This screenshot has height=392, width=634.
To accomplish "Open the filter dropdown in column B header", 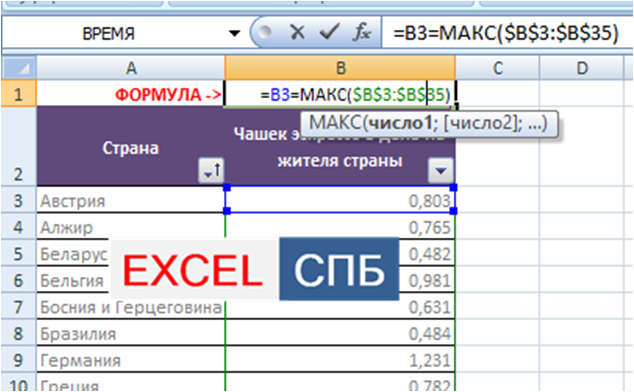I will pos(440,170).
